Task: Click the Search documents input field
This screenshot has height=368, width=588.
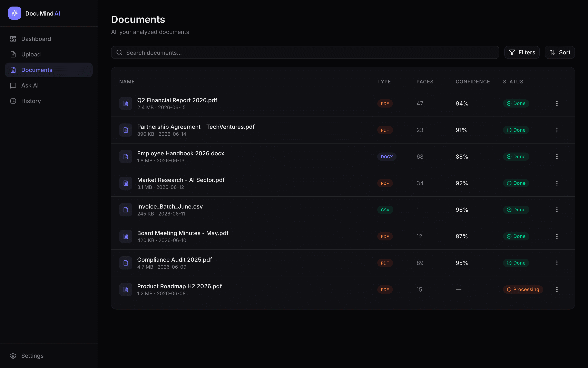Action: click(x=305, y=52)
